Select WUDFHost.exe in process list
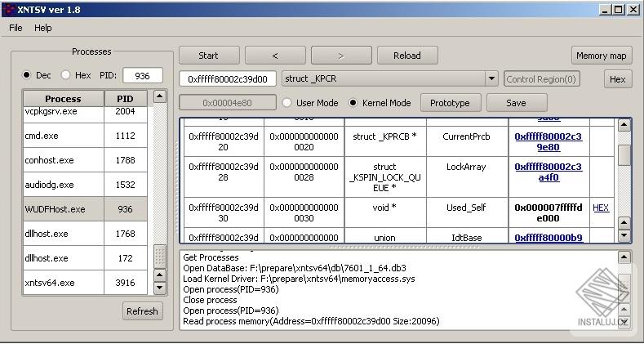This screenshot has width=644, height=344. pos(63,209)
